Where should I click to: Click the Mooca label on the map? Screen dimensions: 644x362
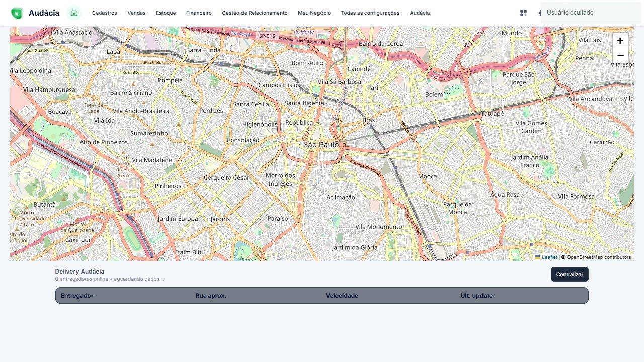tap(428, 176)
